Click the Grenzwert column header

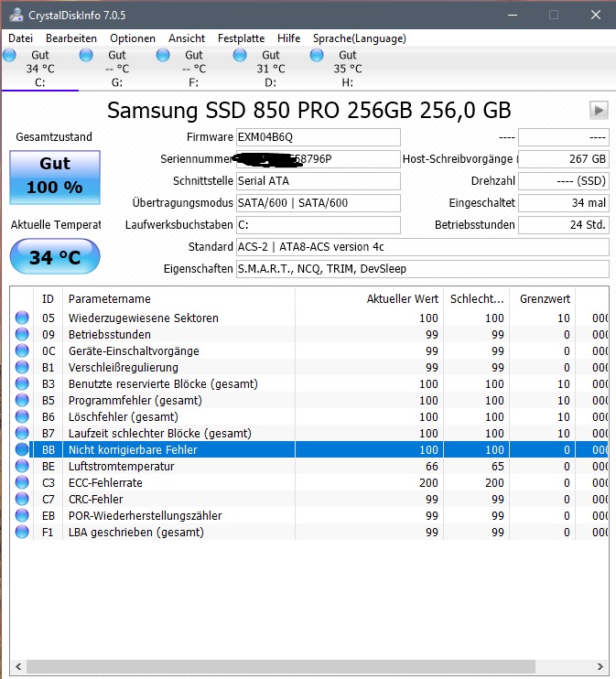(x=543, y=299)
